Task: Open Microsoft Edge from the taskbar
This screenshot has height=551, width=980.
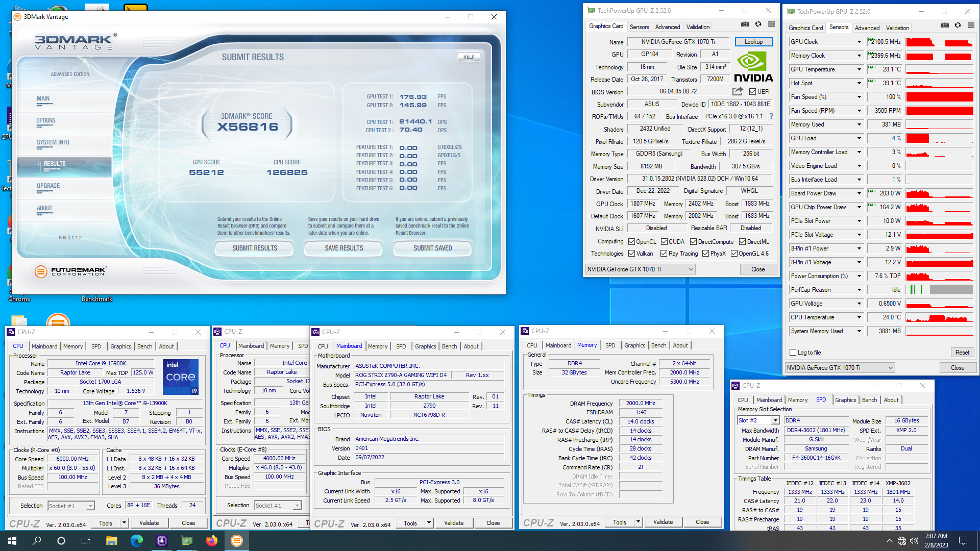Action: 136,541
